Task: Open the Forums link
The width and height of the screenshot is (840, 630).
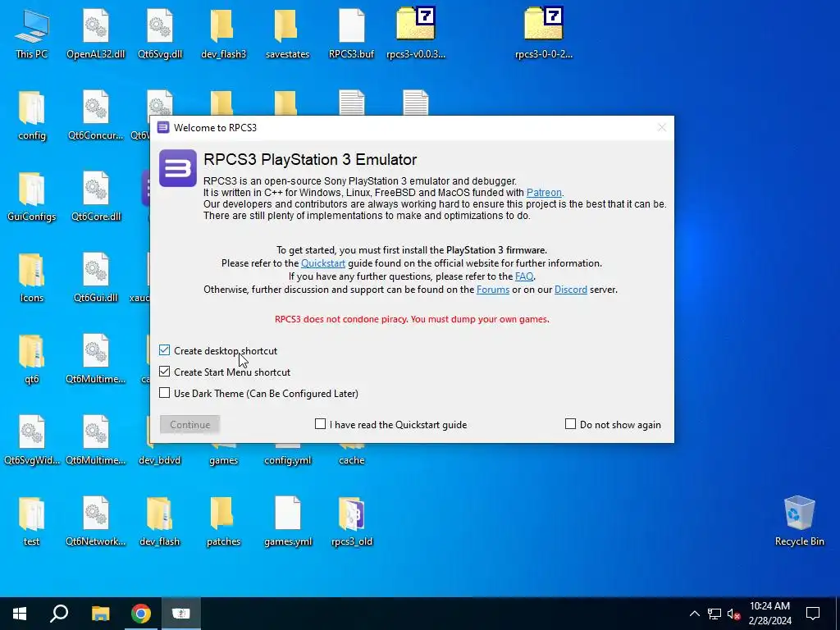Action: coord(493,290)
